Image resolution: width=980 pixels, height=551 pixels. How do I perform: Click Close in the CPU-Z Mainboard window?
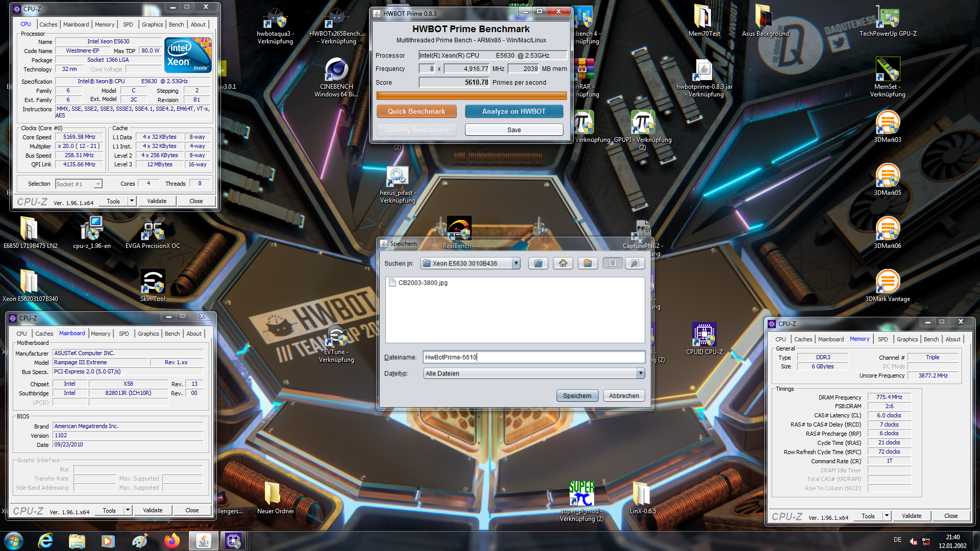(192, 510)
